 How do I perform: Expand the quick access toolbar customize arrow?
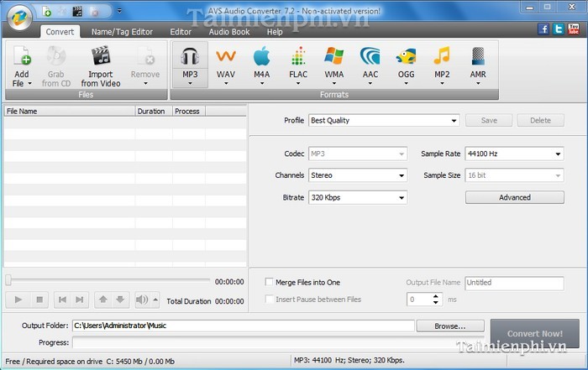(x=119, y=10)
